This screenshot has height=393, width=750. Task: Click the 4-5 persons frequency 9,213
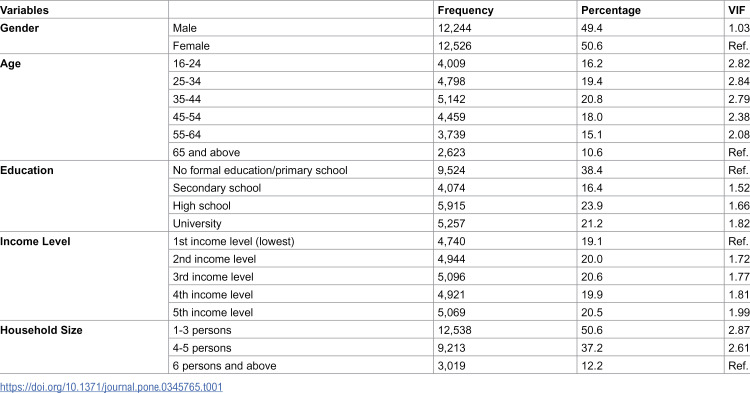(451, 348)
